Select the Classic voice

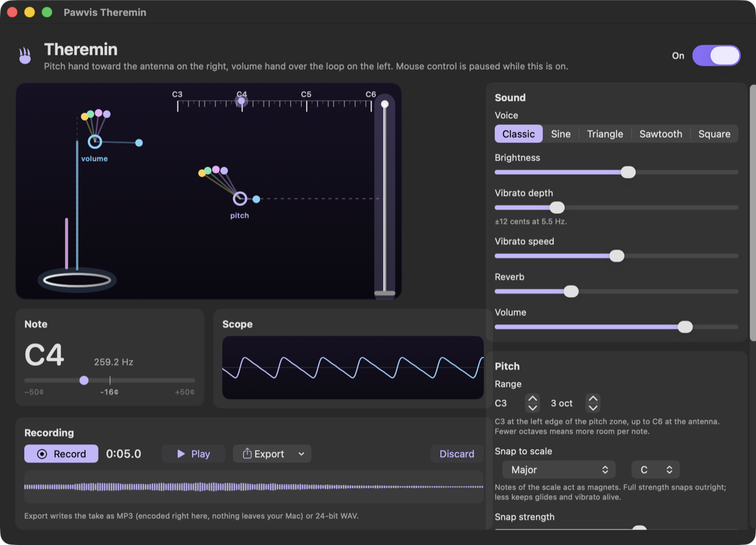(x=519, y=134)
